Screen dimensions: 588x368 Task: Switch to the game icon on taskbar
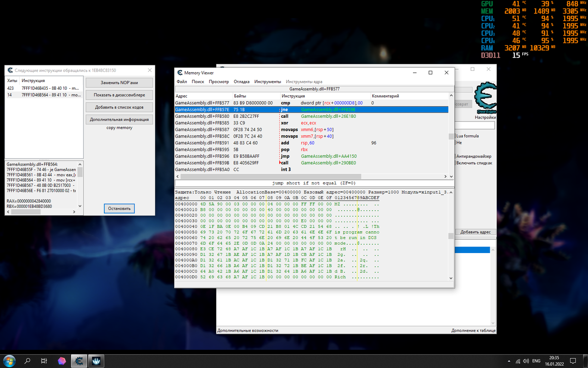click(x=96, y=361)
